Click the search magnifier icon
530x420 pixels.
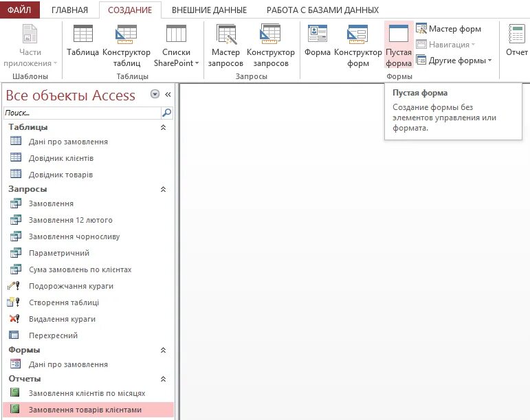pyautogui.click(x=166, y=113)
